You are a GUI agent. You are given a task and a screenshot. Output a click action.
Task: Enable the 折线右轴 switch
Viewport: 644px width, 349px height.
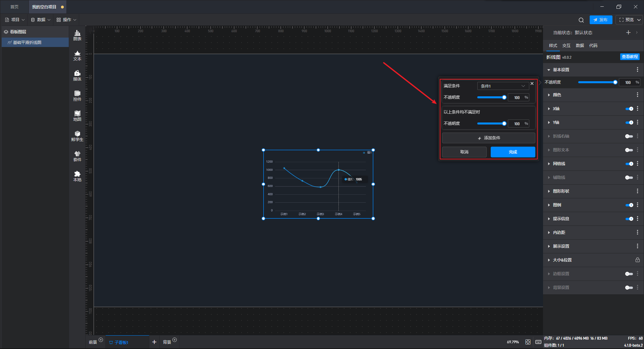629,136
